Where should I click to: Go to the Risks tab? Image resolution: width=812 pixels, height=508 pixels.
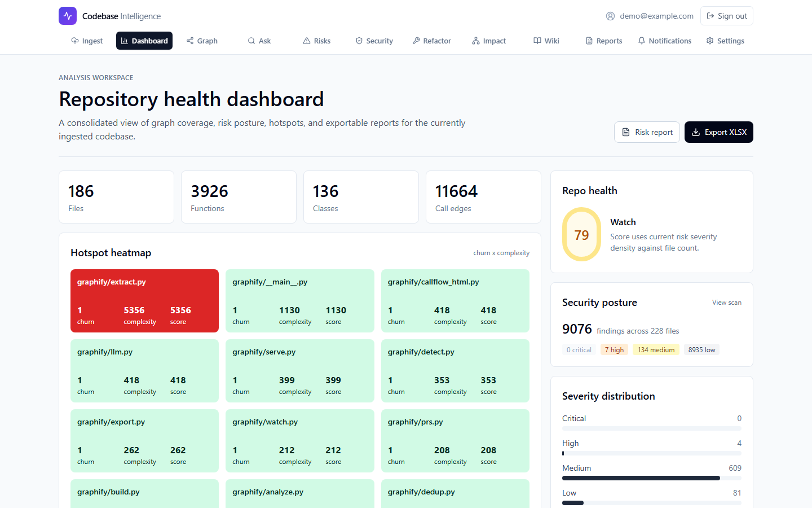click(x=317, y=41)
